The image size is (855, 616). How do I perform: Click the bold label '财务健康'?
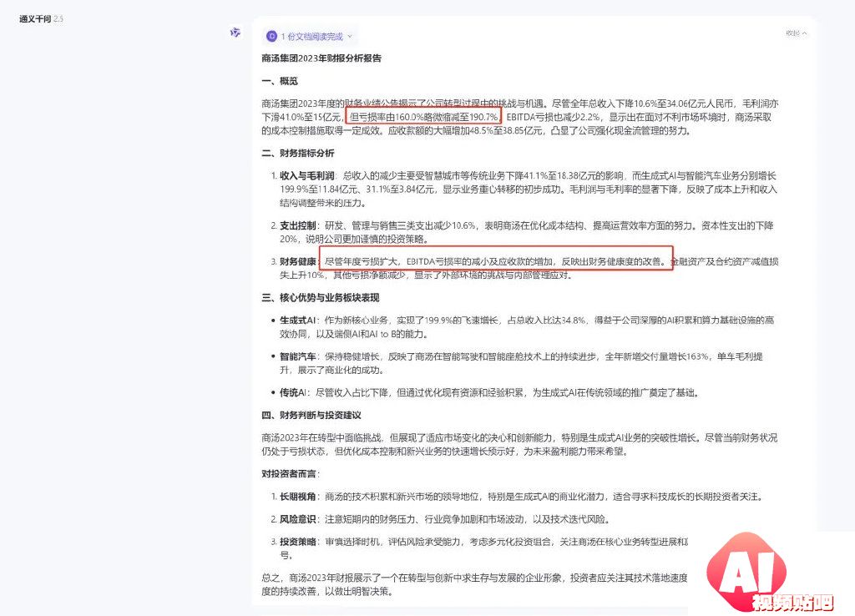point(298,261)
